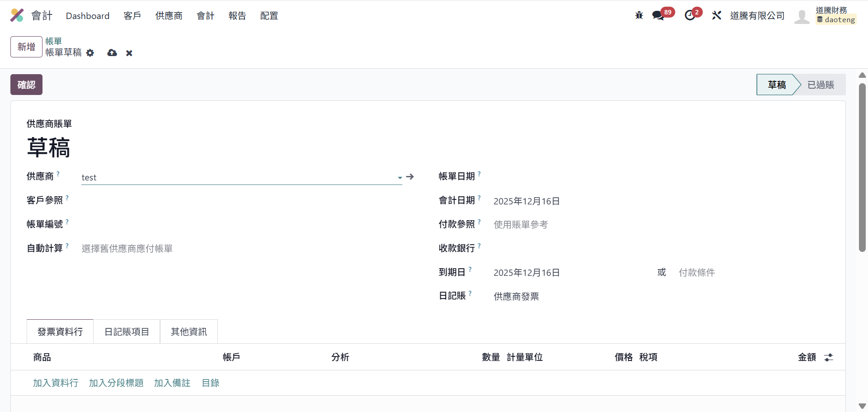Open the chat messages icon

click(x=658, y=15)
